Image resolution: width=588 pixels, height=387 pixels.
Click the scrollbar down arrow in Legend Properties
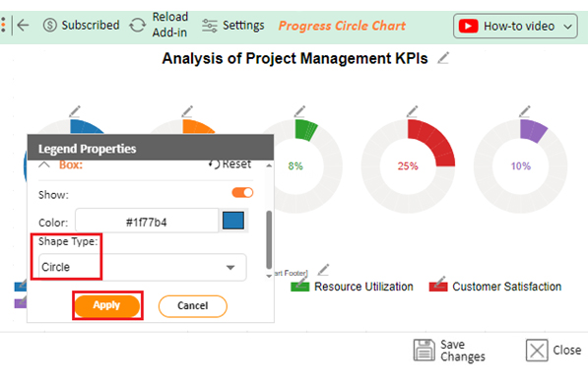pyautogui.click(x=269, y=276)
